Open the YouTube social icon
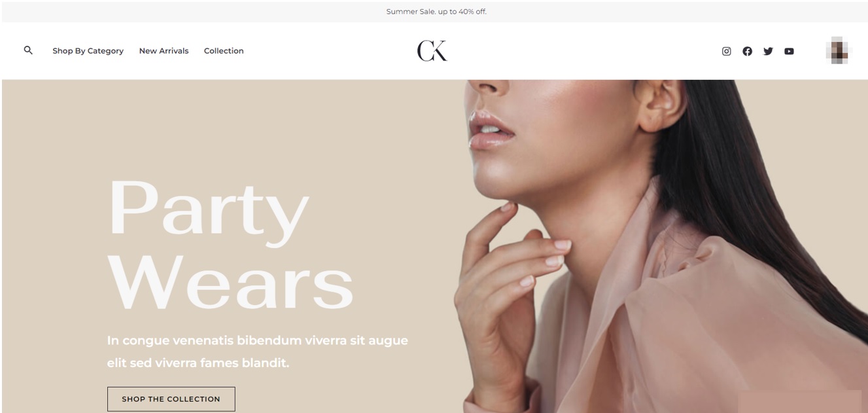The height and width of the screenshot is (413, 868). (x=789, y=51)
